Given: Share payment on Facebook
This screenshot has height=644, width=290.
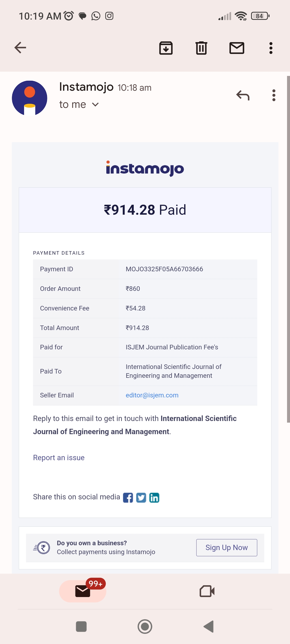Looking at the screenshot, I should [x=128, y=498].
